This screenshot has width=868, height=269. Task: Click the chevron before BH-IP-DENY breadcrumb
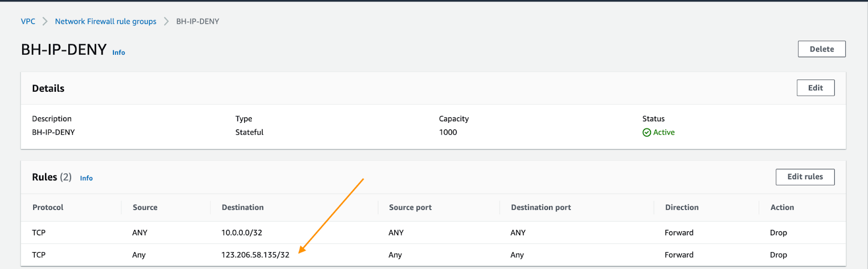point(167,21)
